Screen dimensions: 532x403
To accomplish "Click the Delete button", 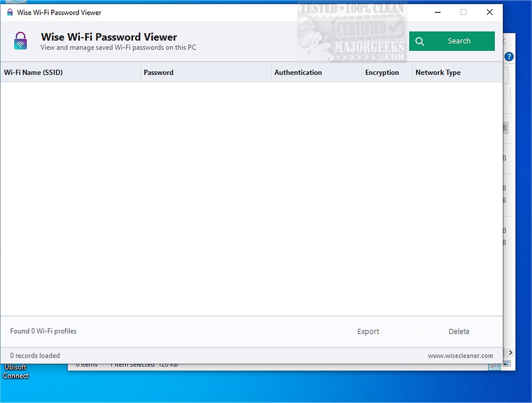I will [x=459, y=331].
